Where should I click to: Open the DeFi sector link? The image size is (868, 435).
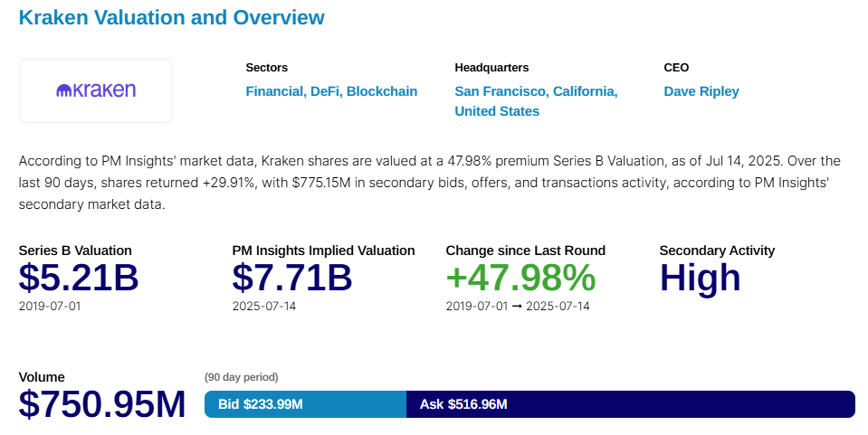pyautogui.click(x=324, y=91)
